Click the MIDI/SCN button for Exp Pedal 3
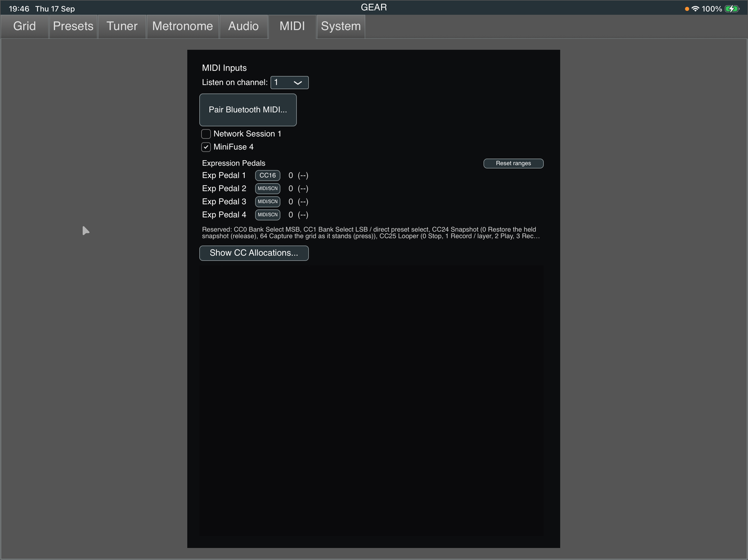This screenshot has width=748, height=560. point(268,202)
